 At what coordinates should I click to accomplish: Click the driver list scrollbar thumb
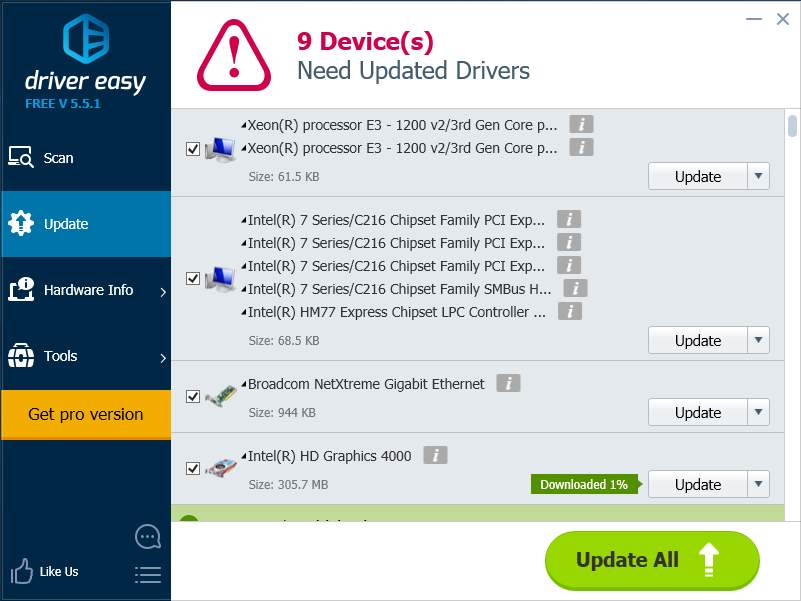(792, 126)
